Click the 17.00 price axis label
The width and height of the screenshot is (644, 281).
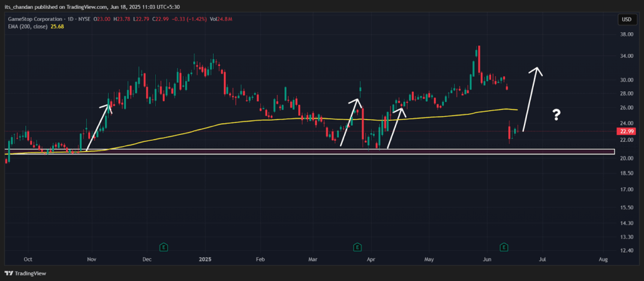point(627,190)
